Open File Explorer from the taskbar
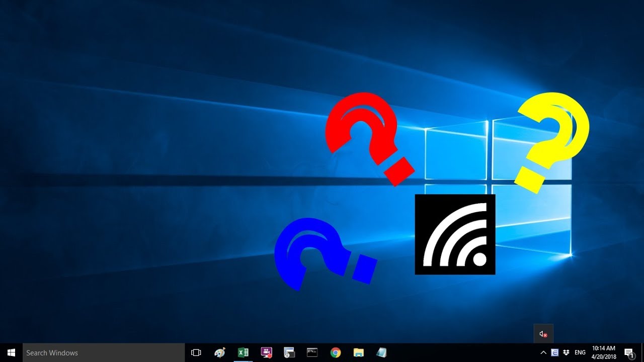 [358, 352]
